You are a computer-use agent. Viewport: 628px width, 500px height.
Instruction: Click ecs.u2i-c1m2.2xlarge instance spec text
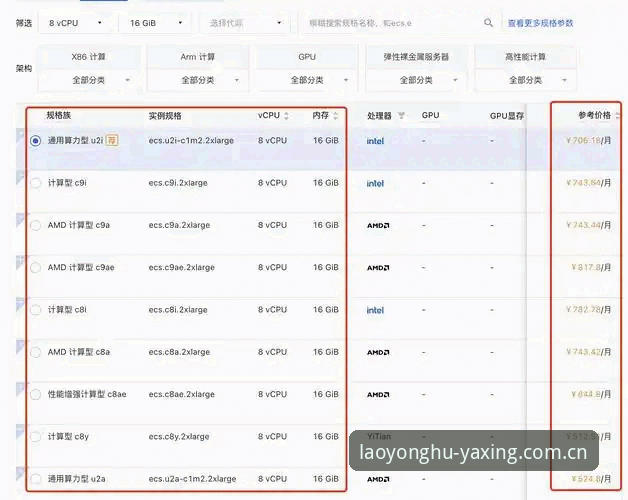tap(191, 141)
